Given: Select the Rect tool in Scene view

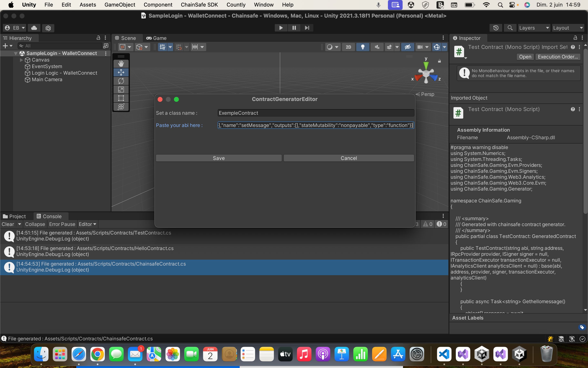Looking at the screenshot, I should 121,98.
